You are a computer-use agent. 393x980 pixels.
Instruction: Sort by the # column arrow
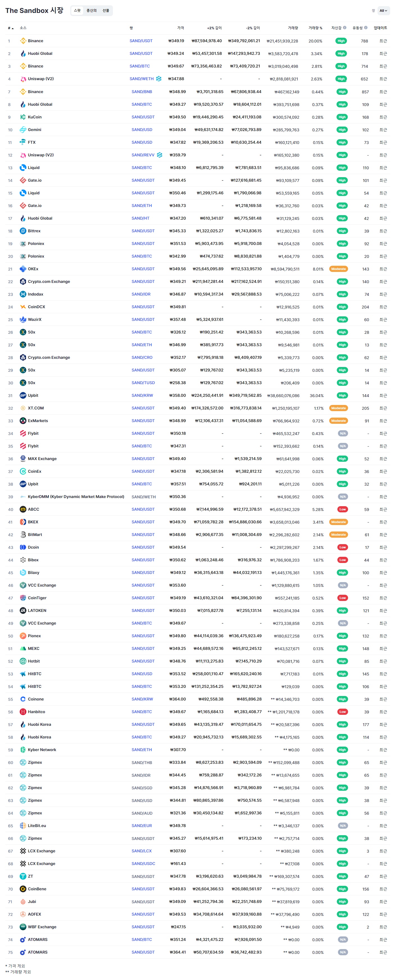click(x=13, y=28)
